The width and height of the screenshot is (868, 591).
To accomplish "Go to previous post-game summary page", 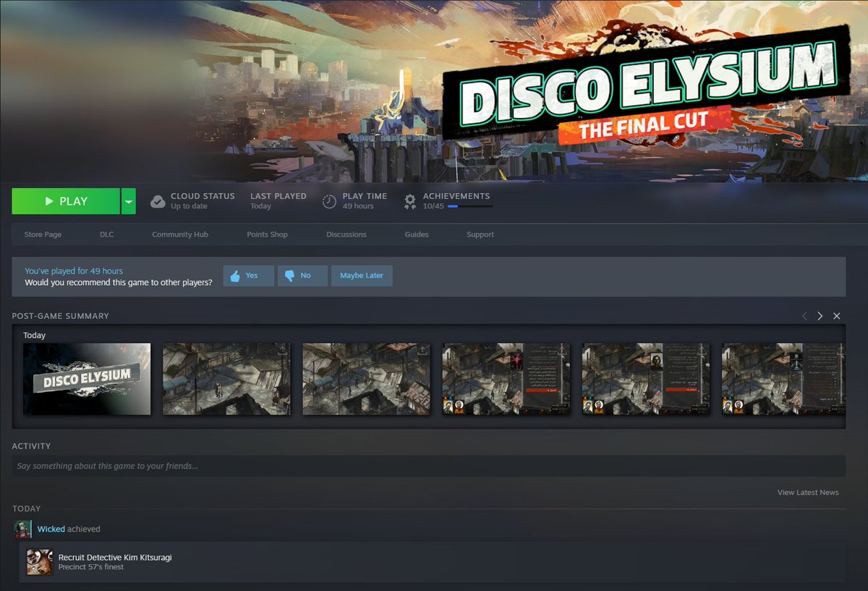I will click(804, 316).
